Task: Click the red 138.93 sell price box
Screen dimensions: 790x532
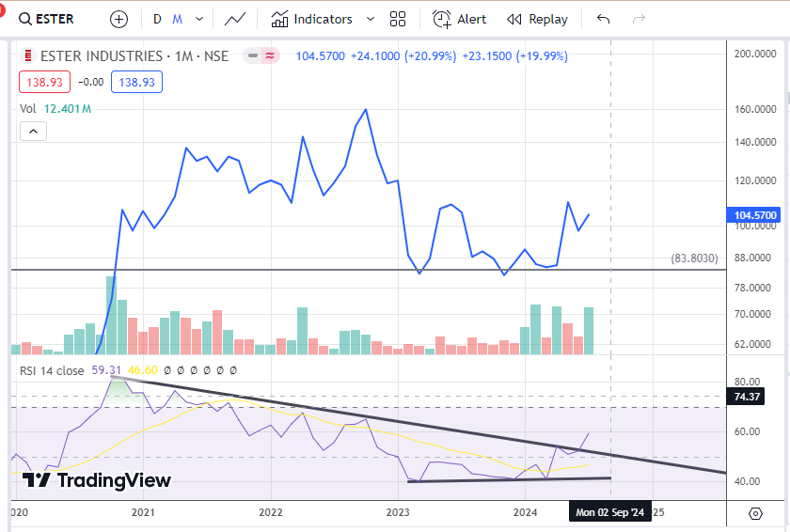Action: [x=44, y=82]
